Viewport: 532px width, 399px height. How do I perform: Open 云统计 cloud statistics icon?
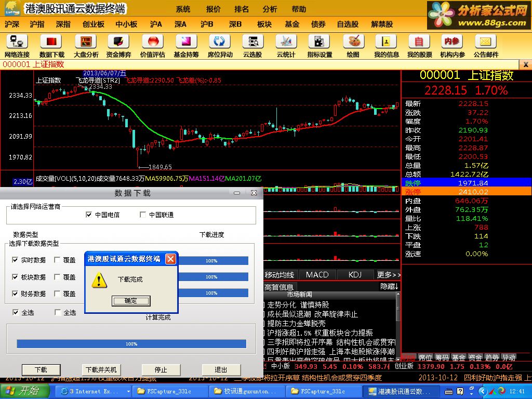coord(286,46)
